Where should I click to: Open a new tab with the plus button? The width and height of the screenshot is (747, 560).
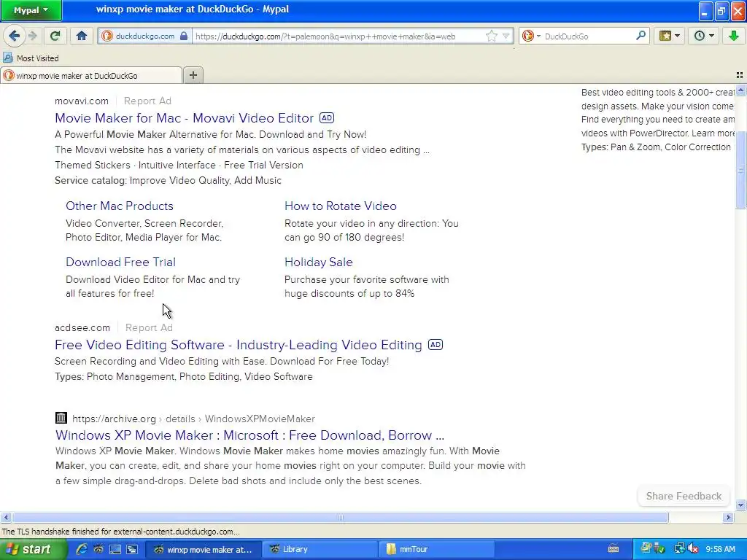point(193,75)
